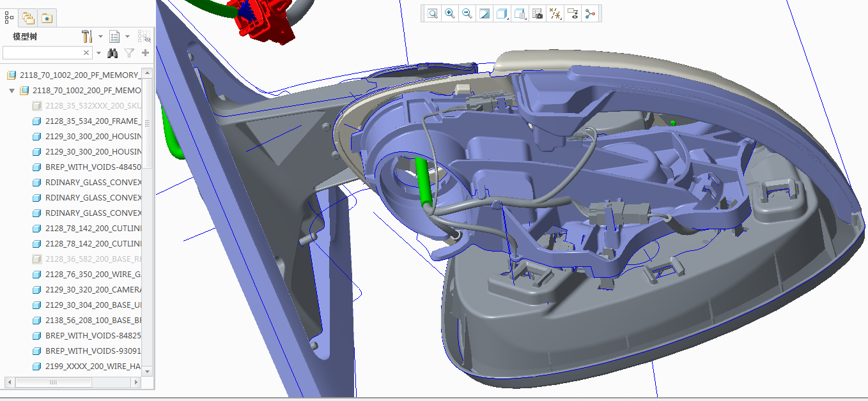
Task: Select 2199_XXXX_200_WIRE_HA harness item
Action: point(87,367)
